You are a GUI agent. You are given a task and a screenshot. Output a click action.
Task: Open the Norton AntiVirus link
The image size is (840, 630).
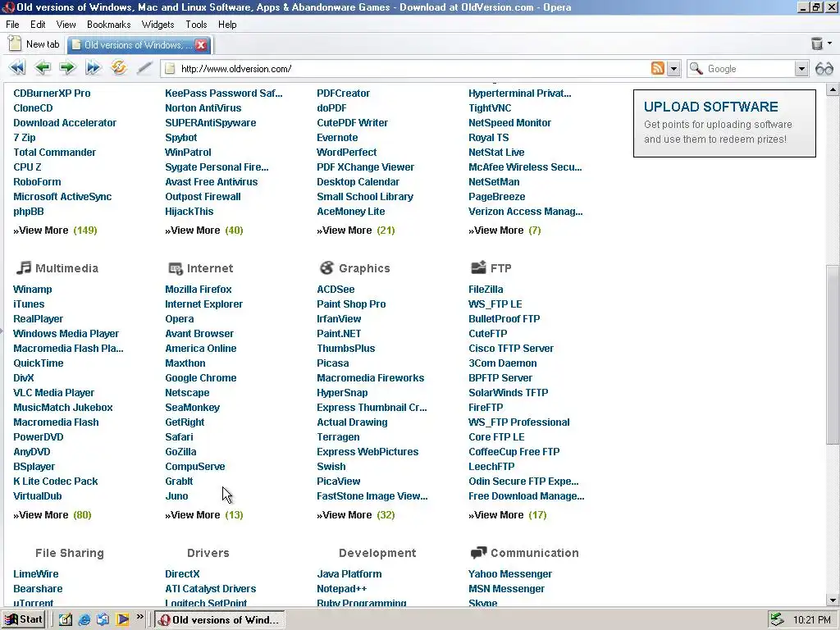pyautogui.click(x=203, y=107)
